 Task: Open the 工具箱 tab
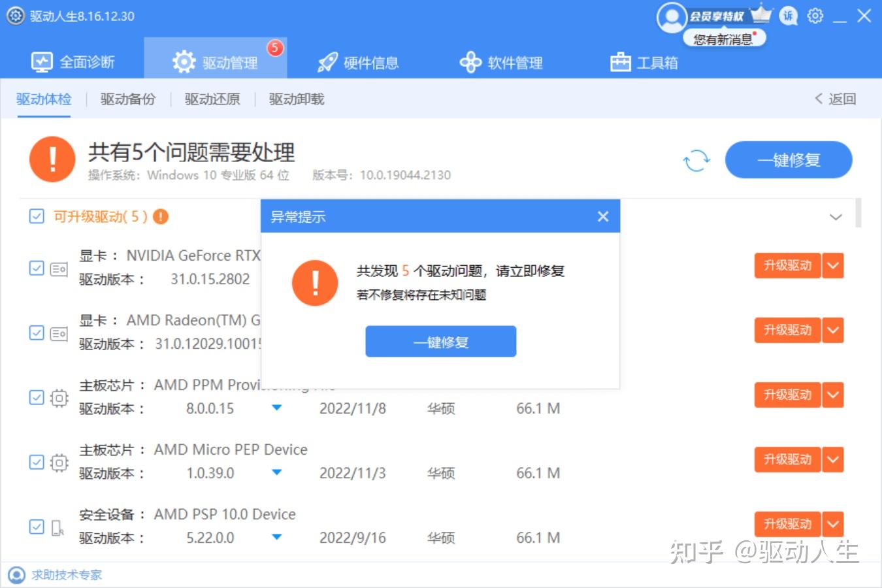coord(644,63)
